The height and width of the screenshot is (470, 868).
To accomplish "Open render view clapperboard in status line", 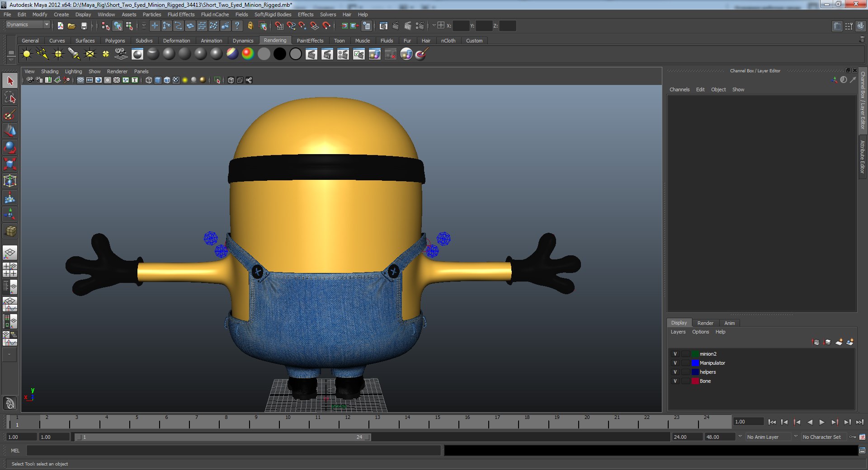I will pos(383,26).
